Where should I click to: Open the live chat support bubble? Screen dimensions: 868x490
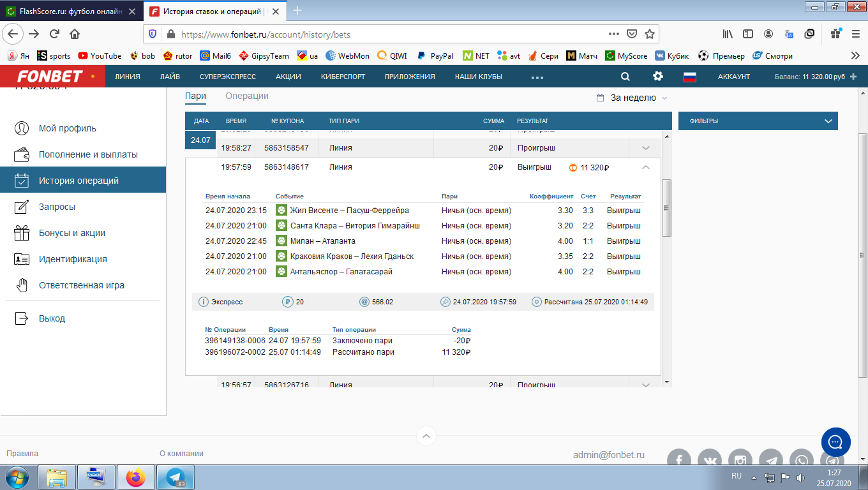click(835, 442)
